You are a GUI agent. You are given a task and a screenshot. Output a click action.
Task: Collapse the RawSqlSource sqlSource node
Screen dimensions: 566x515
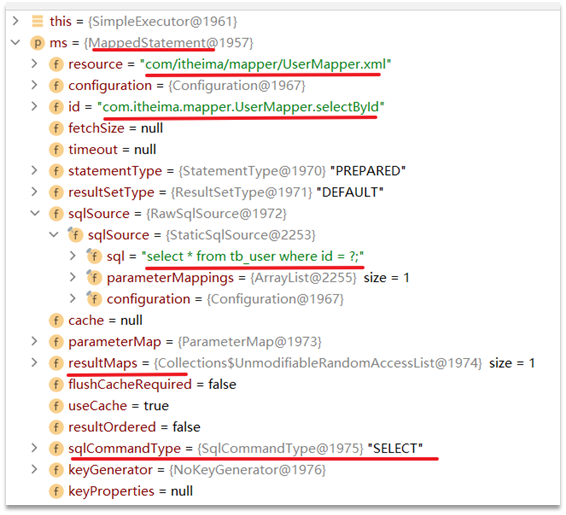point(35,213)
